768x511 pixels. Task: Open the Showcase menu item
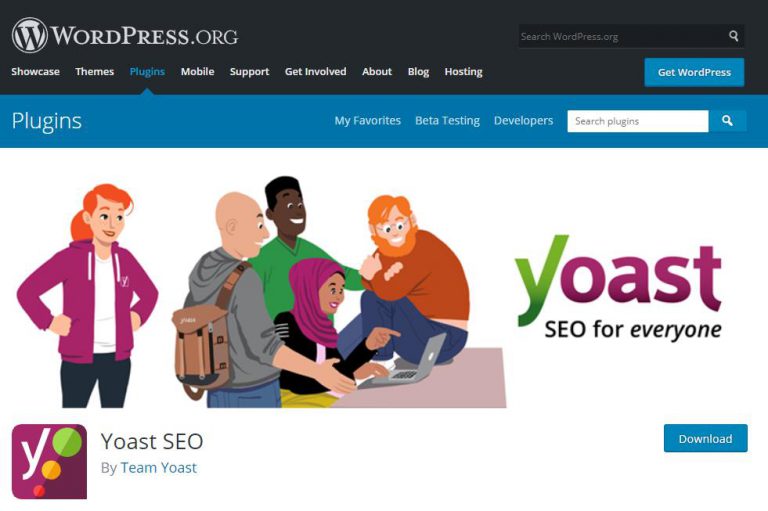pos(35,72)
